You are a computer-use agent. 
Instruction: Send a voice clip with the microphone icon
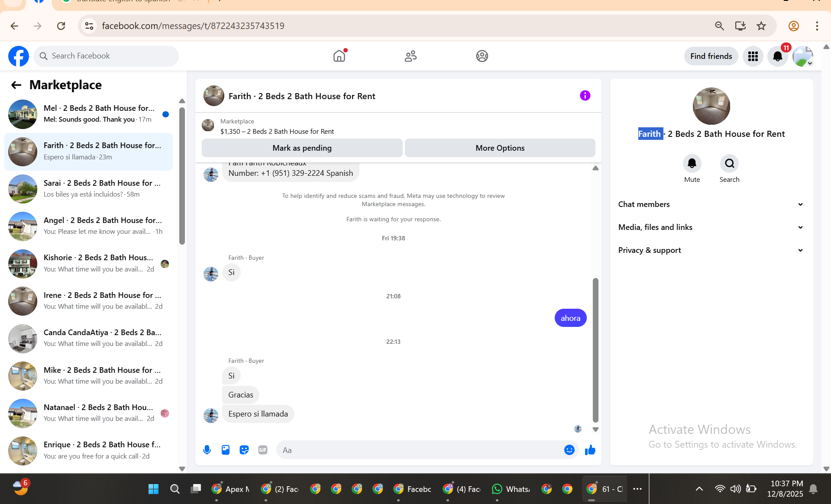(207, 450)
